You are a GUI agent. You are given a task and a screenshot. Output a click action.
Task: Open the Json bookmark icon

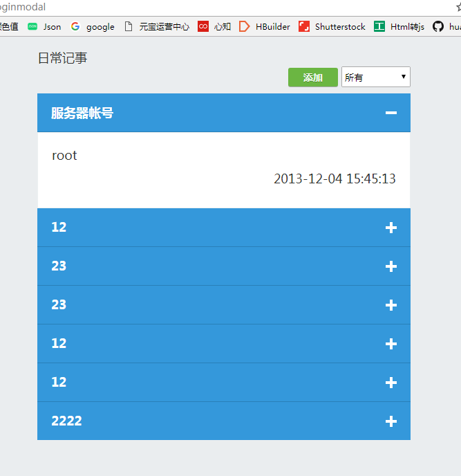tap(32, 26)
